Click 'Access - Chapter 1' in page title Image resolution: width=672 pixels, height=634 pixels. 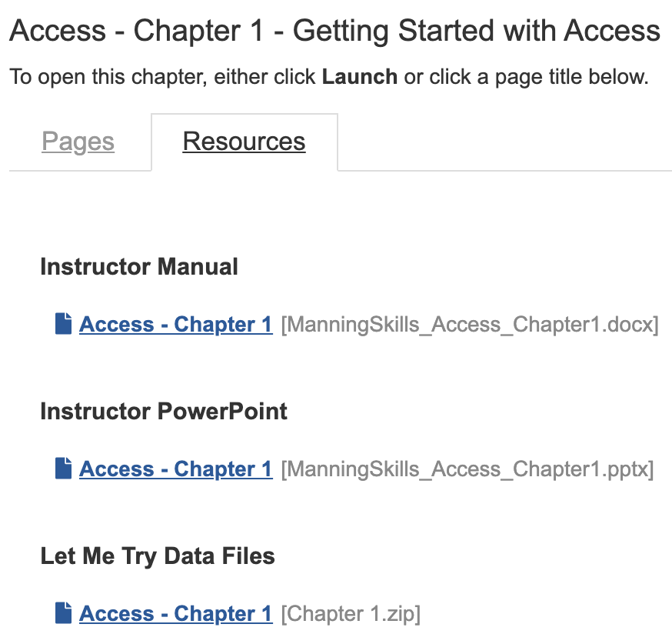pos(136,31)
